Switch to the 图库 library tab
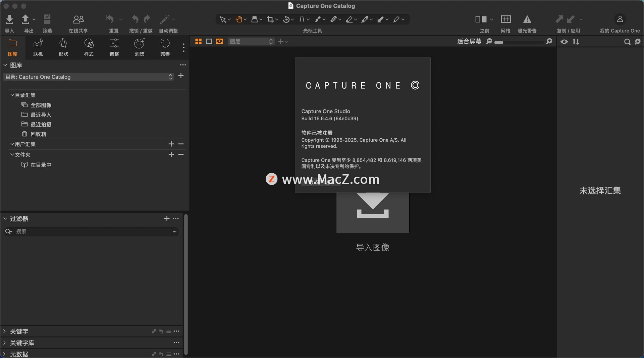644x358 pixels. pos(12,47)
